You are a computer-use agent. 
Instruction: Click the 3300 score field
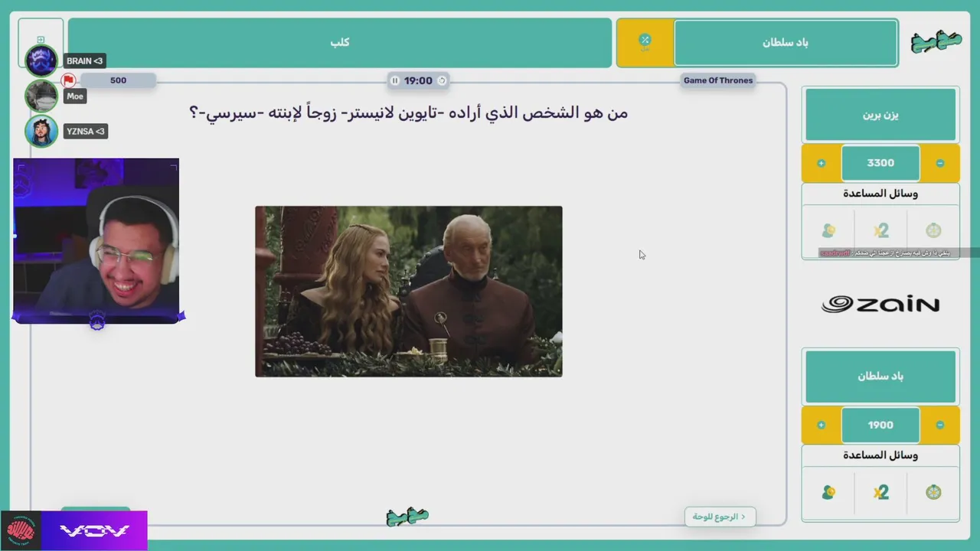880,163
